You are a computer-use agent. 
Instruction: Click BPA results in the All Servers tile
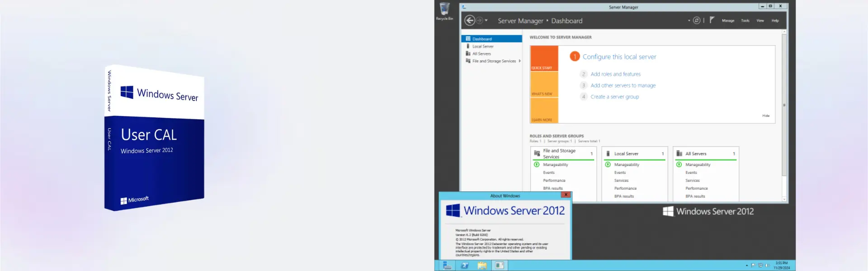[x=695, y=196]
